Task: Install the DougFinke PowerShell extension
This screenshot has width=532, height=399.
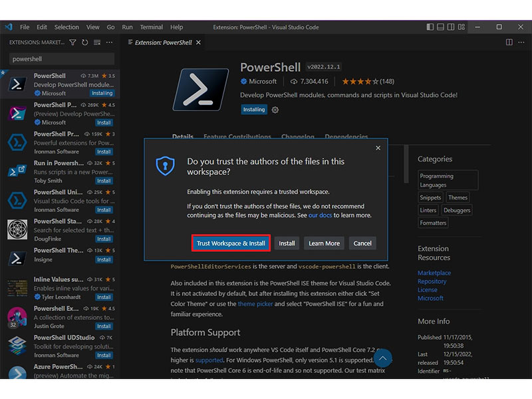Action: [104, 239]
